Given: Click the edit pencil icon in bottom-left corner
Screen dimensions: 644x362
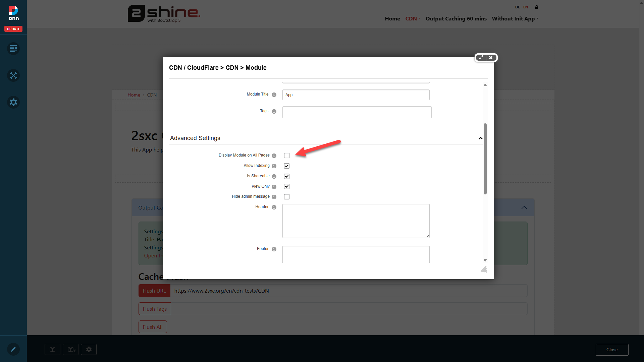Looking at the screenshot, I should tap(13, 349).
